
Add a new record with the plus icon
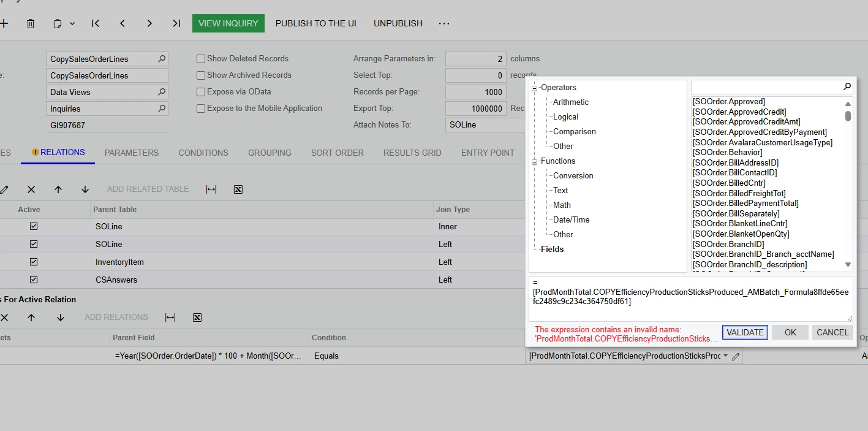4,23
